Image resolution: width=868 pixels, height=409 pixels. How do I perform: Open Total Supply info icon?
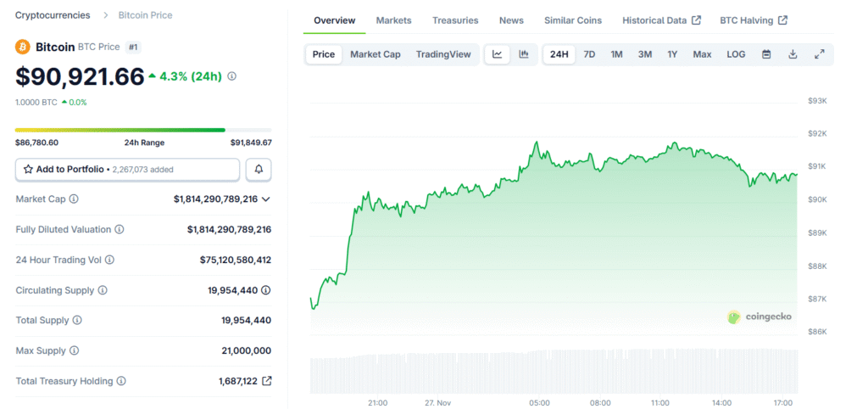pyautogui.click(x=77, y=321)
